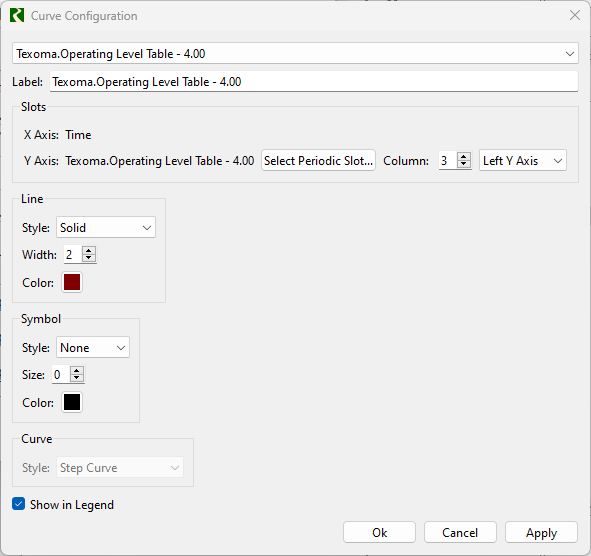Click Select Periodic Slot button
This screenshot has width=591, height=556.
(318, 161)
